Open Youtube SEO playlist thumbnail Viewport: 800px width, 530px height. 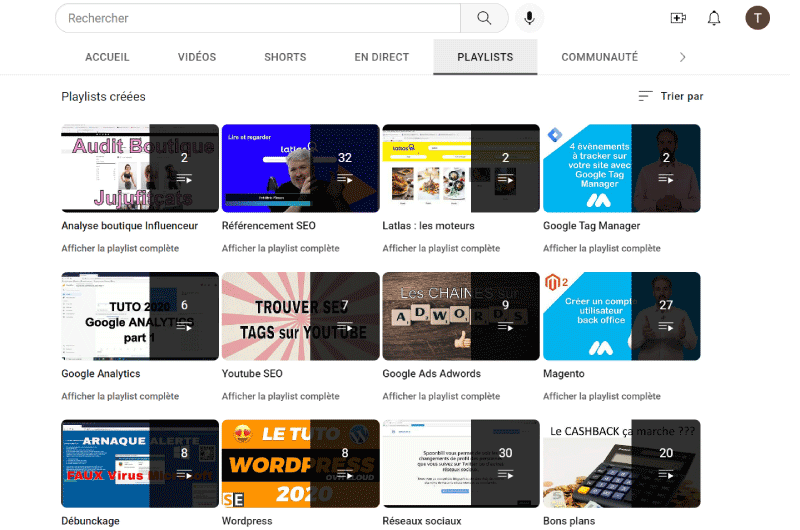coord(301,316)
